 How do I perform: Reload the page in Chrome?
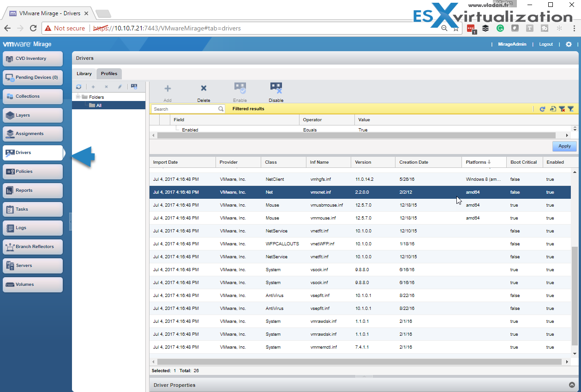pos(33,28)
